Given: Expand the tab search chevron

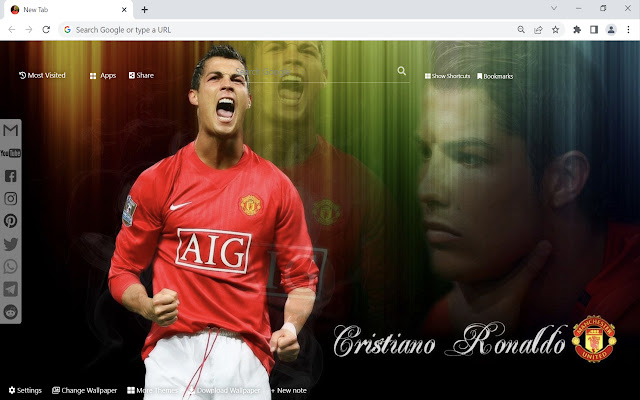Looking at the screenshot, I should [554, 8].
